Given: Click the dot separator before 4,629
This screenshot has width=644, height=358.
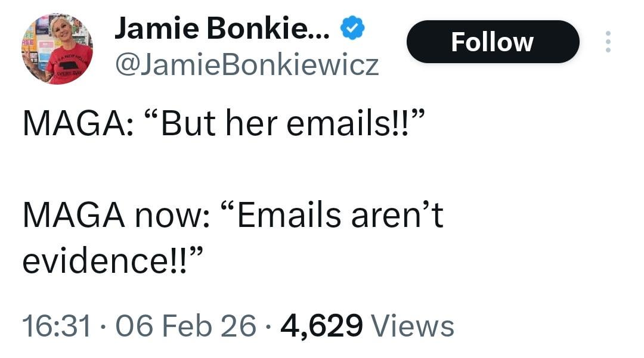Looking at the screenshot, I should (268, 326).
